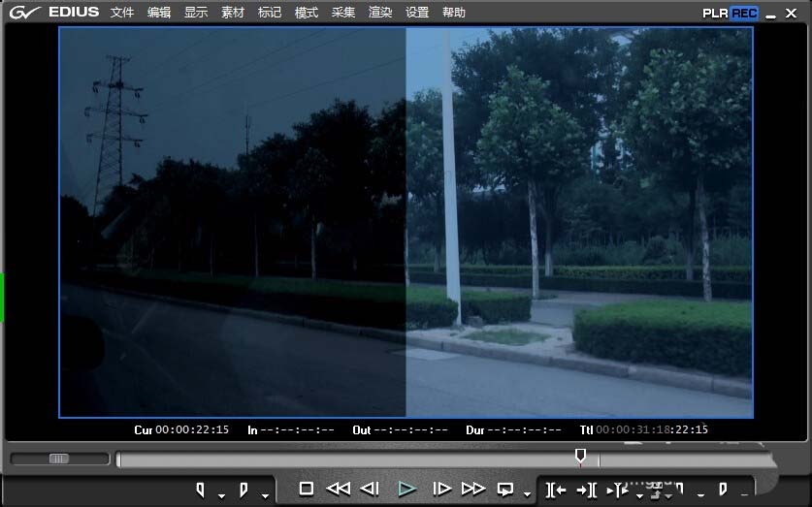The image size is (812, 507).
Task: Switch to PLR player mode
Action: tap(715, 13)
